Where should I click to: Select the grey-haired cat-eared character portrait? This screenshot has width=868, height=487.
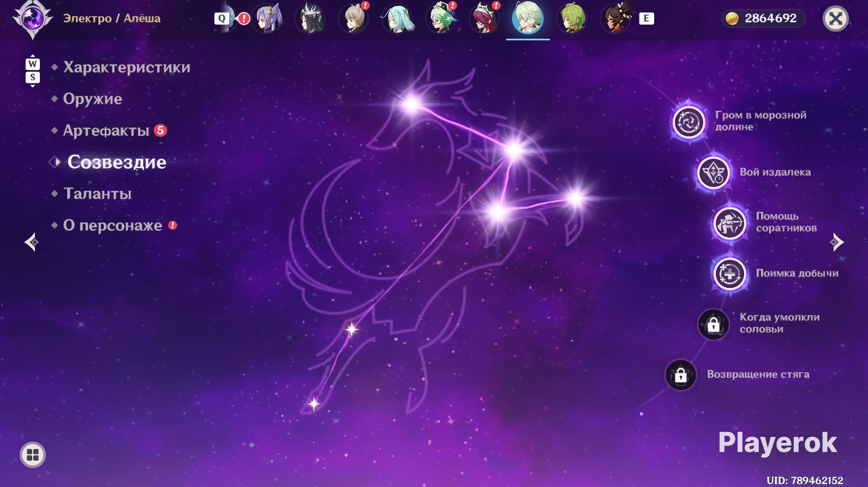point(354,18)
